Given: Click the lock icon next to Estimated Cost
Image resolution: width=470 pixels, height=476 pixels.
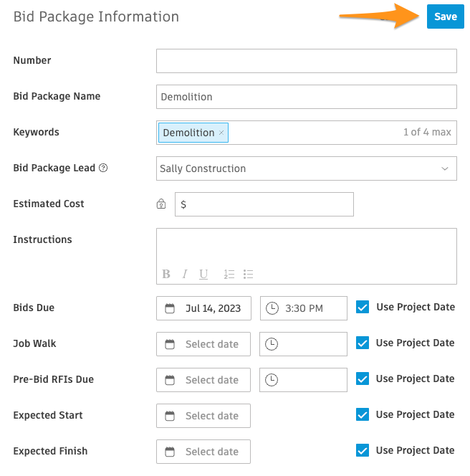Looking at the screenshot, I should (161, 204).
